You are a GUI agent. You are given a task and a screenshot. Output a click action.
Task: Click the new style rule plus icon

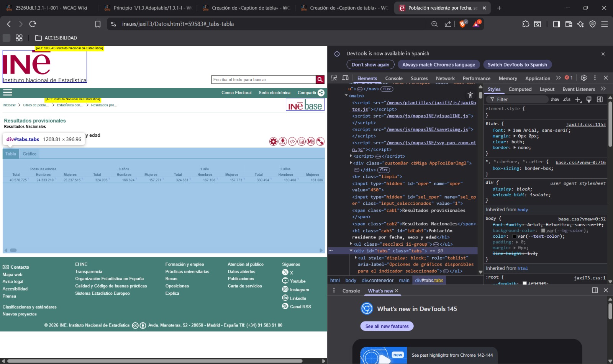click(578, 100)
